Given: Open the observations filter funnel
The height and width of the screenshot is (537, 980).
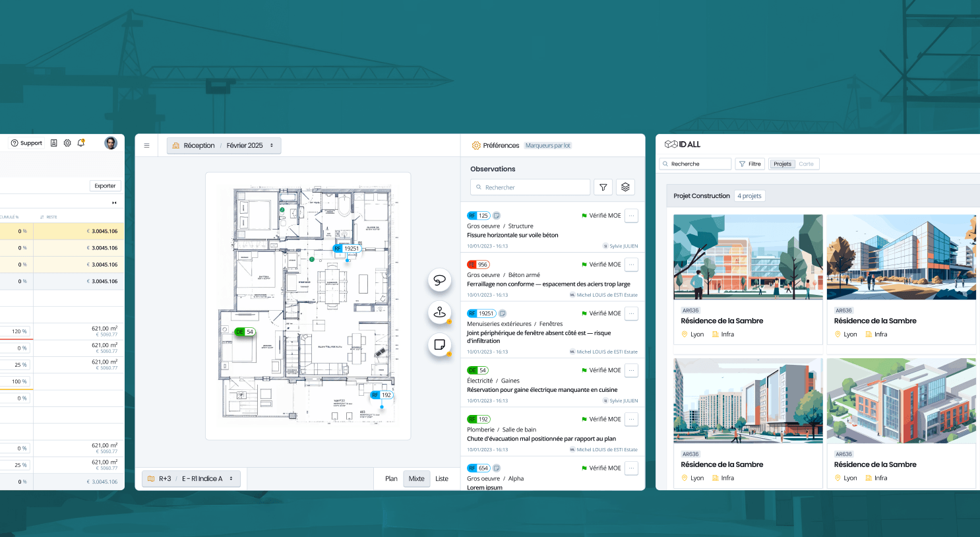Looking at the screenshot, I should pos(603,187).
